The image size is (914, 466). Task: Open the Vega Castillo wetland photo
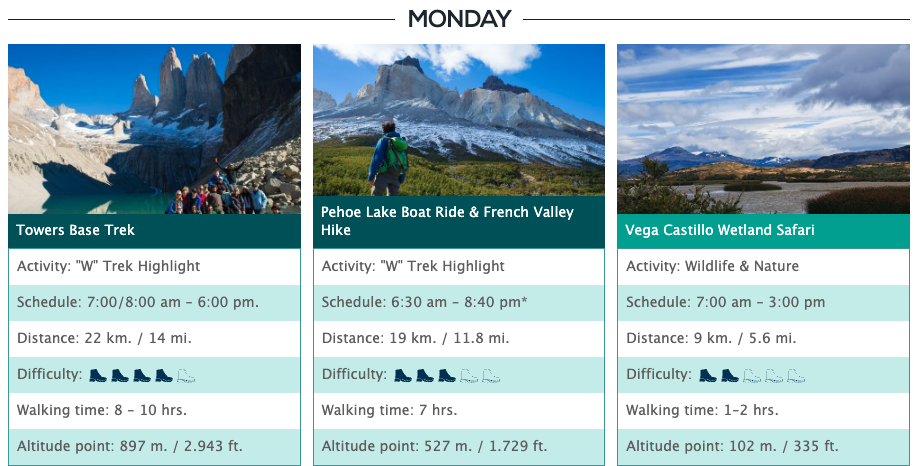(x=763, y=129)
